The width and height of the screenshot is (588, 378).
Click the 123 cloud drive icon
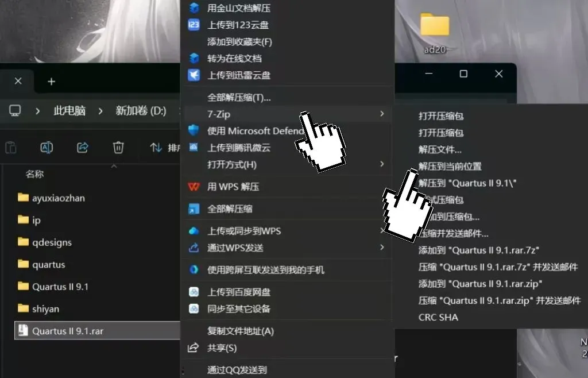coord(194,25)
